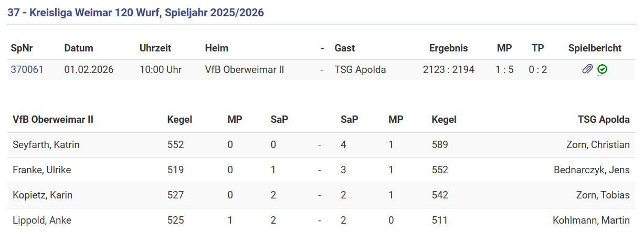Click guest team TSG Apolda in match row
The image size is (644, 242).
[360, 69]
